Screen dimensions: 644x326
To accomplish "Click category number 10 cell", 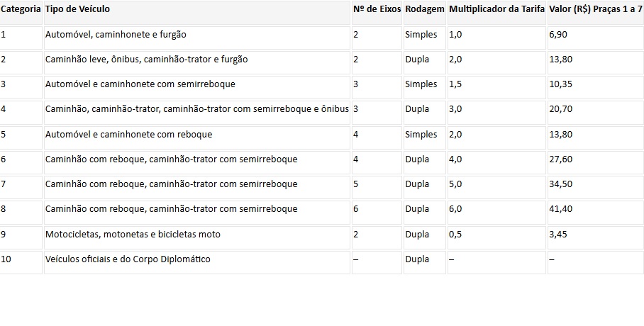I will [x=21, y=262].
